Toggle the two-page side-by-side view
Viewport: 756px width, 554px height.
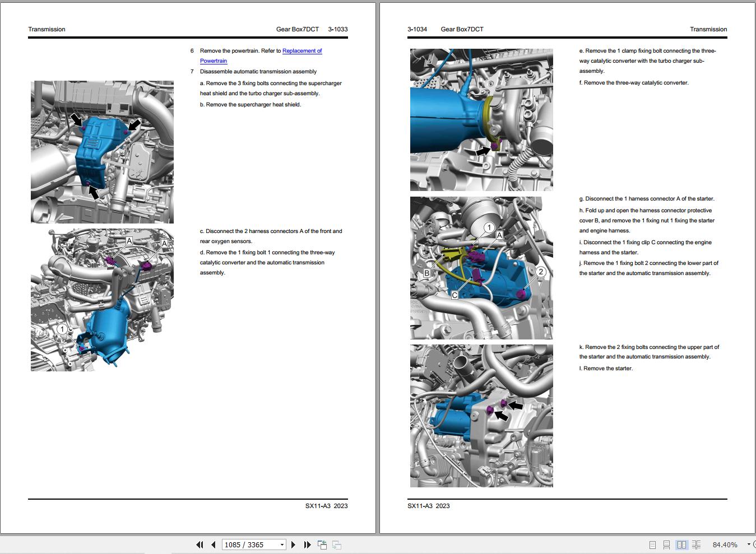[x=681, y=544]
